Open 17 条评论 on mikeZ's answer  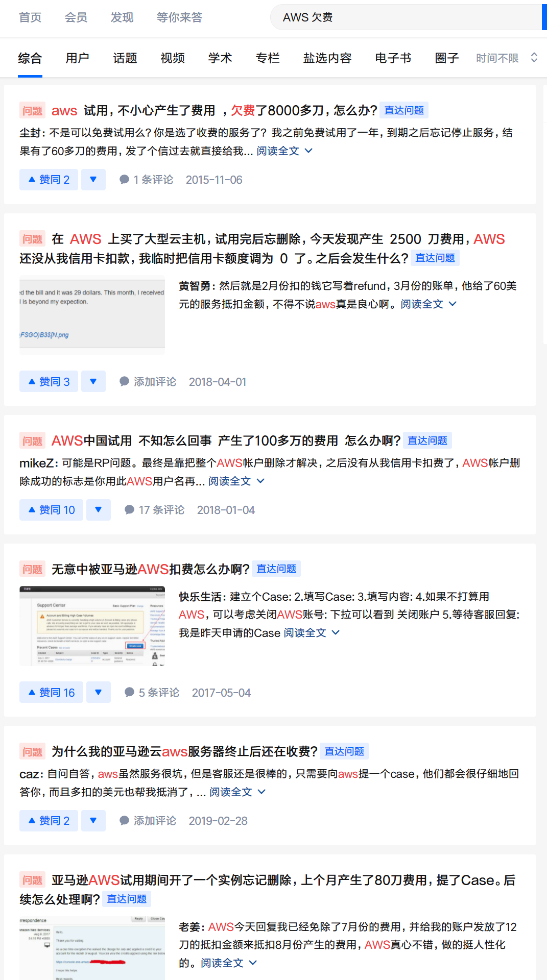(154, 510)
